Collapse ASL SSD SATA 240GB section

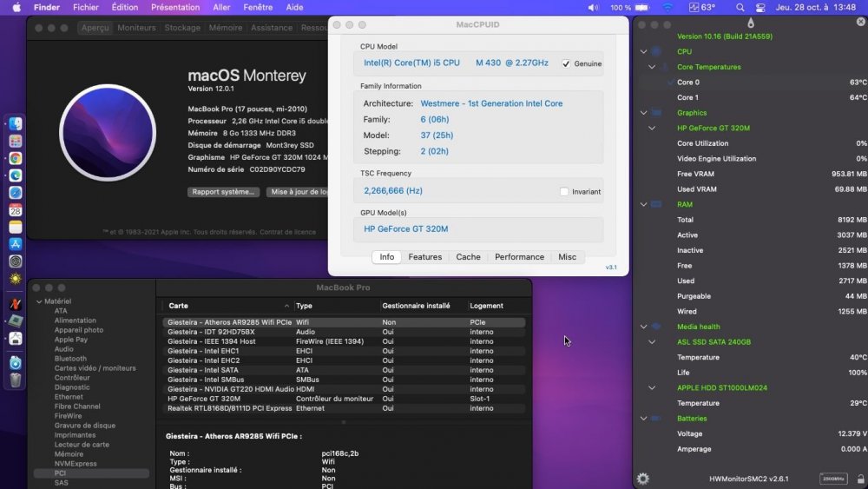tap(652, 342)
